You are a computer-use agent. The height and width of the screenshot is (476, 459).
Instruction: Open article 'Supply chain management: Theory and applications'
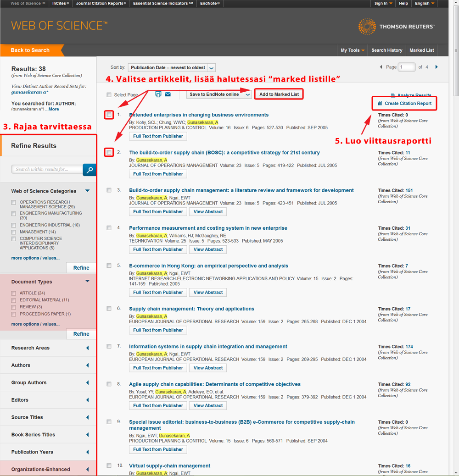click(x=192, y=309)
